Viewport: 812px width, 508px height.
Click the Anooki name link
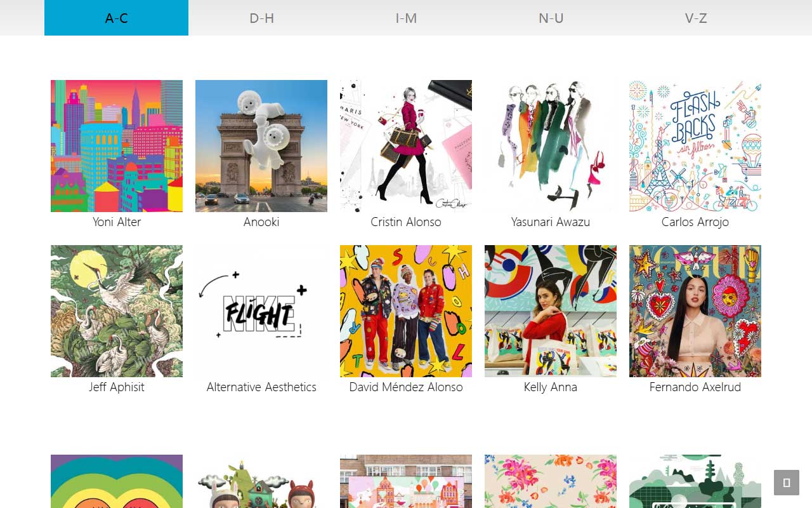pyautogui.click(x=261, y=222)
